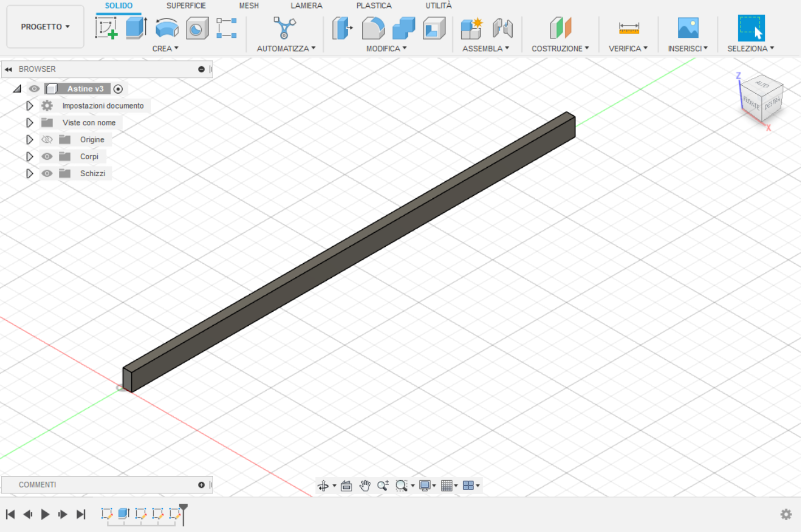Open the SELEZIONA dropdown menu
Viewport: 801px width, 532px height.
(x=751, y=49)
